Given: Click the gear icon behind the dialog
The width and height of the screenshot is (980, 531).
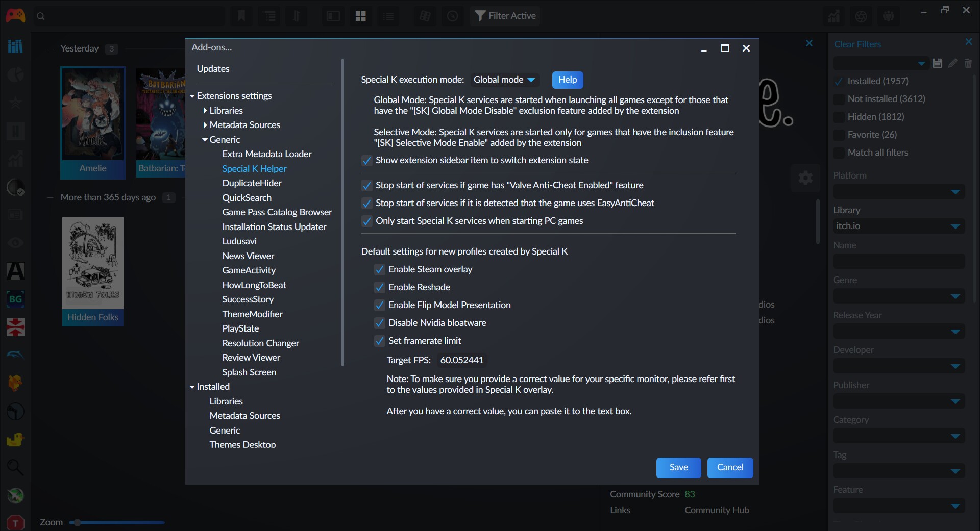Looking at the screenshot, I should coord(805,178).
